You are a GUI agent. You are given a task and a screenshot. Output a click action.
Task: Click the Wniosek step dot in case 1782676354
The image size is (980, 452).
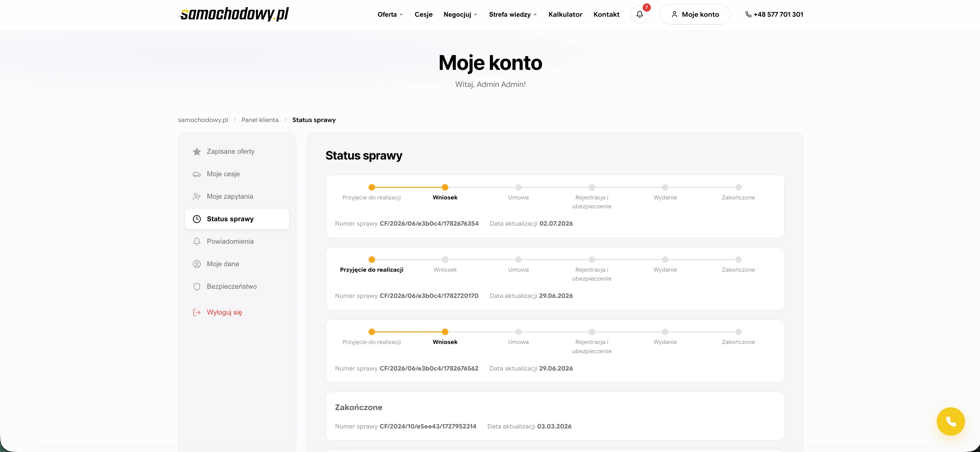coord(445,187)
